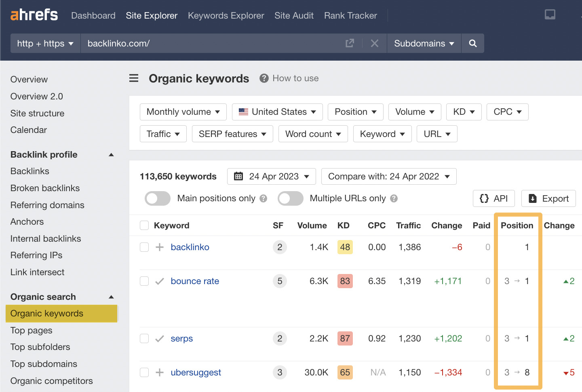Viewport: 582px width, 392px height.
Task: Click the search magnifier icon
Action: click(472, 43)
